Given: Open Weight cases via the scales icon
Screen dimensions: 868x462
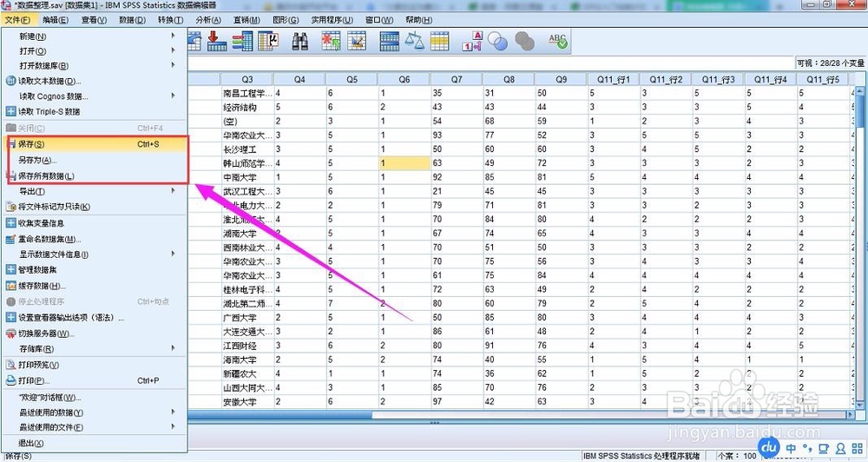Looking at the screenshot, I should coord(415,41).
